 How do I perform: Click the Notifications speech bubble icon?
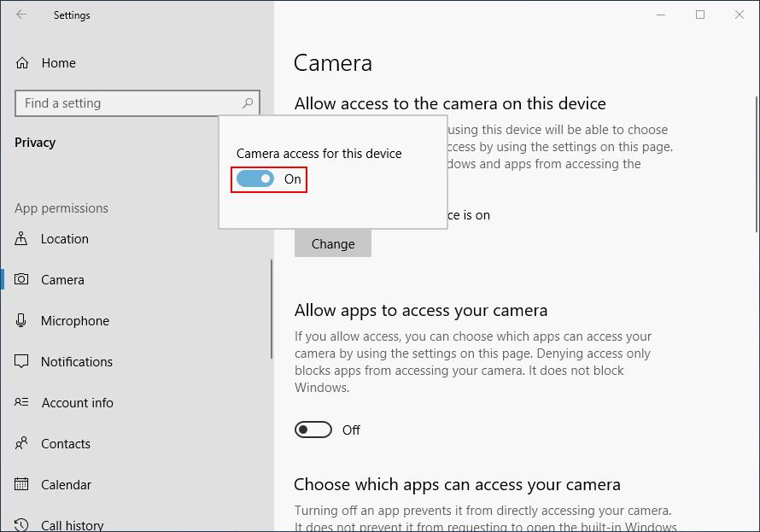coord(21,361)
